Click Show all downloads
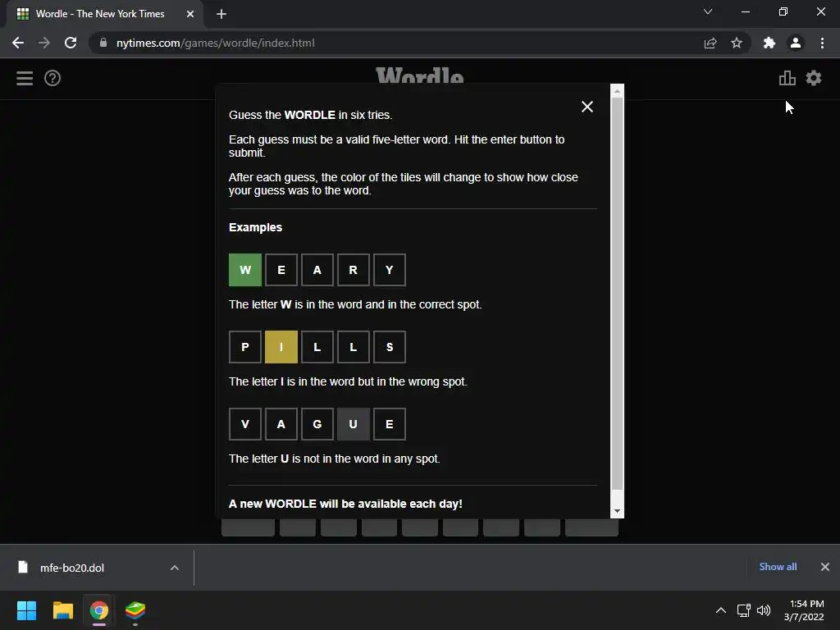Screen dimensions: 840x630 tap(778, 567)
